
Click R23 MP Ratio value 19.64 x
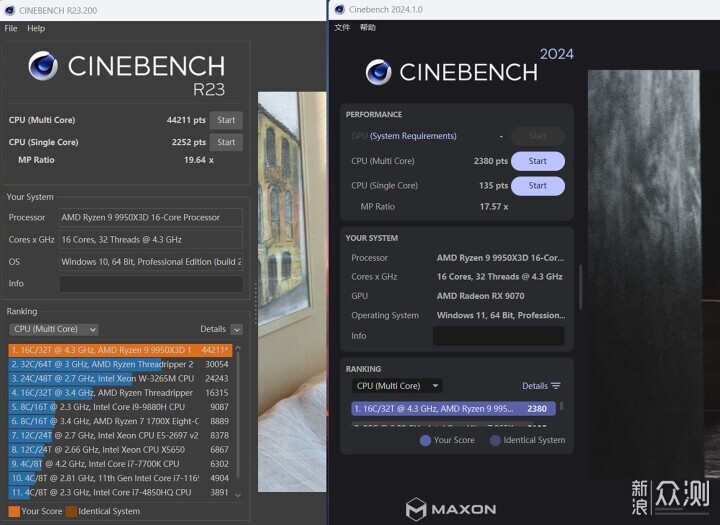[x=199, y=160]
